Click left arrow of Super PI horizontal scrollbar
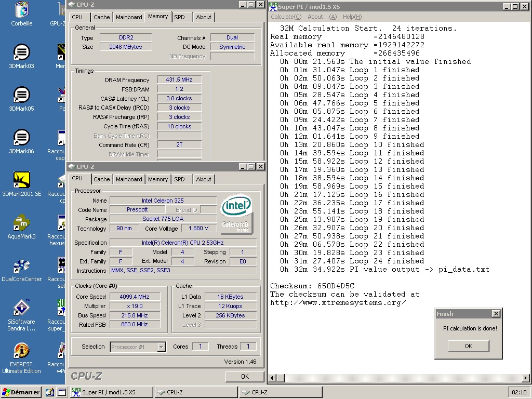 [x=272, y=378]
